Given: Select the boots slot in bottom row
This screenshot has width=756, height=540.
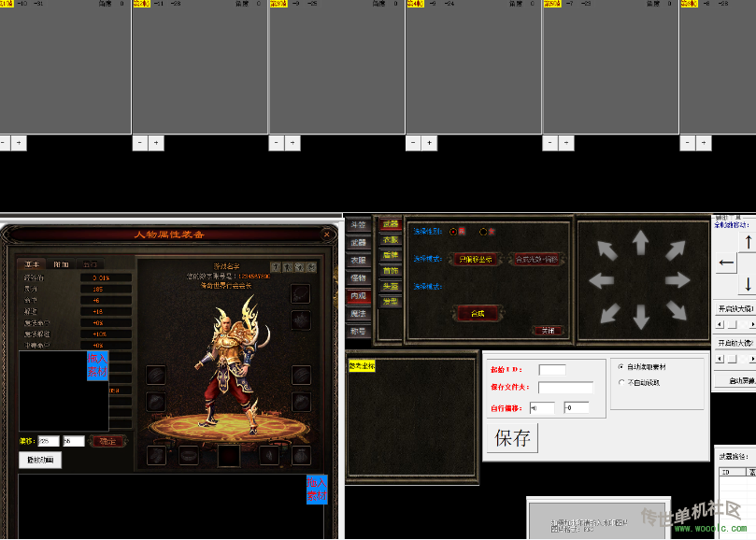Looking at the screenshot, I should (156, 455).
